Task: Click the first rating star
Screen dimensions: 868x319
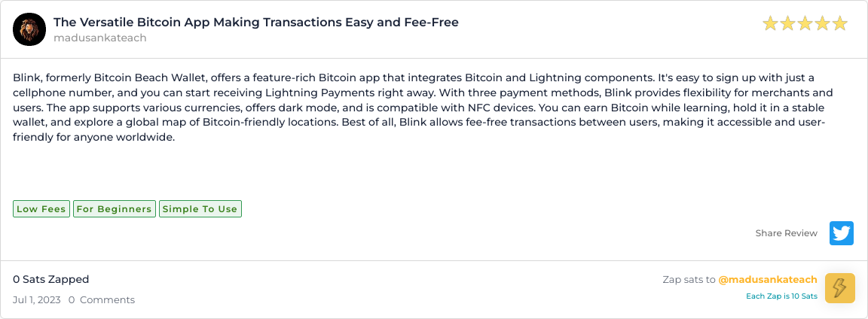Action: [x=770, y=24]
